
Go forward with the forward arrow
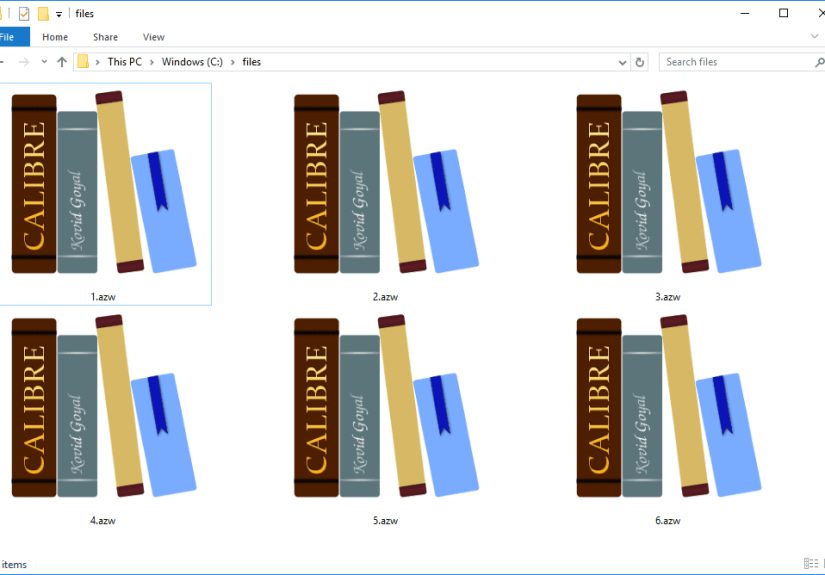(24, 62)
